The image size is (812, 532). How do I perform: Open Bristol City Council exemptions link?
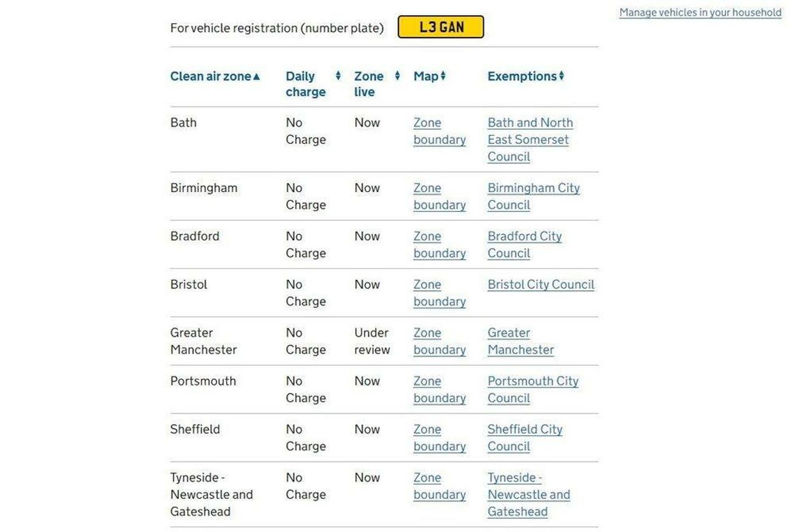[x=541, y=285]
